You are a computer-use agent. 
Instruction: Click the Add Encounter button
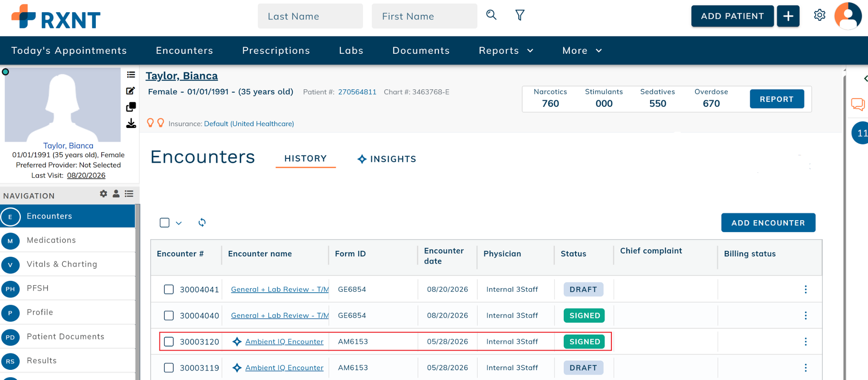tap(768, 223)
